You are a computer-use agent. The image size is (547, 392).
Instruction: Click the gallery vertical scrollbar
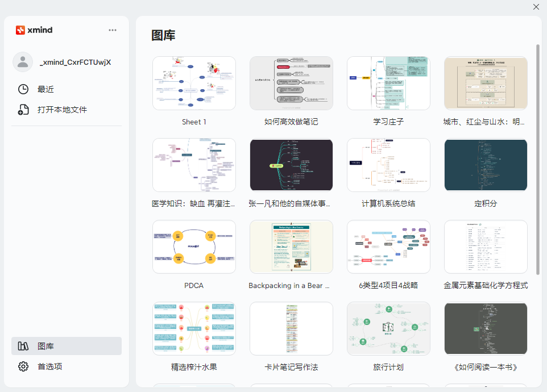coord(538,159)
